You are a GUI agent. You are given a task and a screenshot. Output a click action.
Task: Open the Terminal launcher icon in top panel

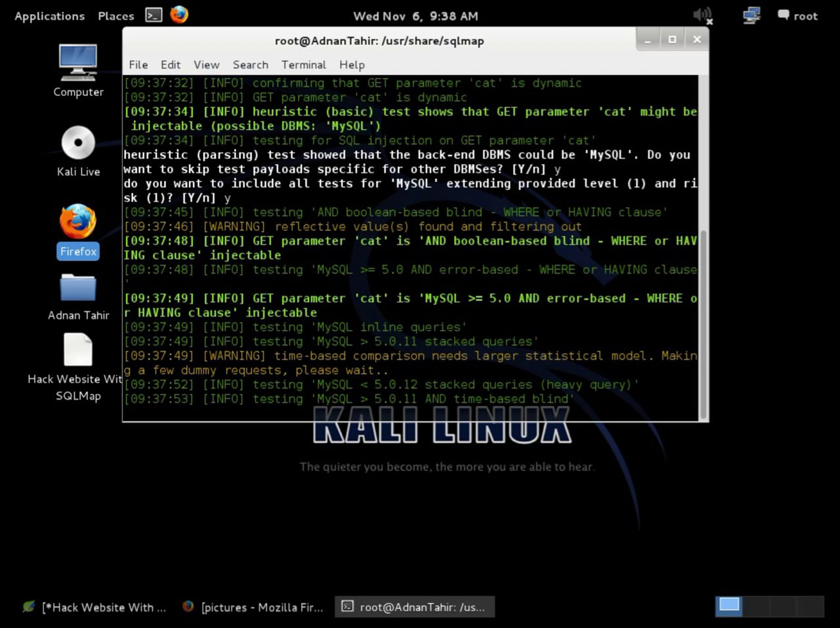pos(154,15)
